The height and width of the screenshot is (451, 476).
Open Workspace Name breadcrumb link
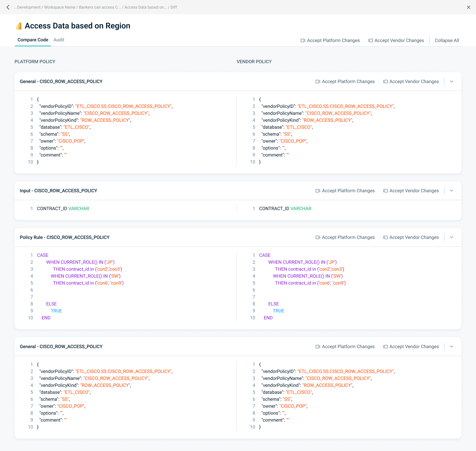point(60,7)
